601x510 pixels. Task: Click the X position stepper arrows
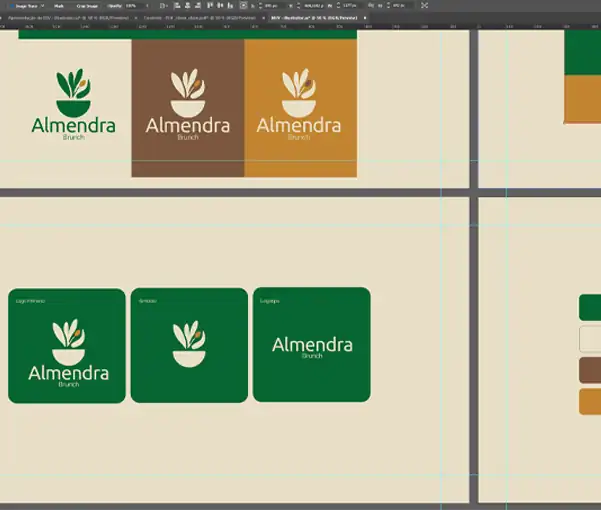pyautogui.click(x=261, y=6)
